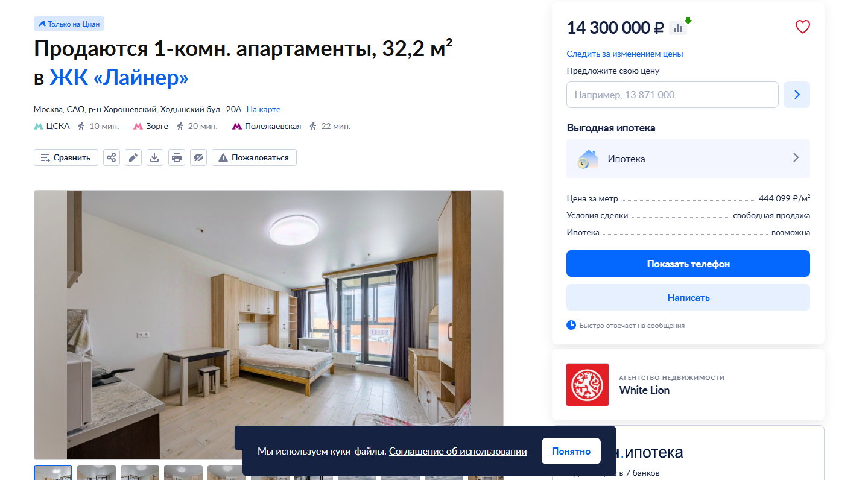This screenshot has height=480, width=868.
Task: Click Следить за изменением цены link
Action: point(625,54)
